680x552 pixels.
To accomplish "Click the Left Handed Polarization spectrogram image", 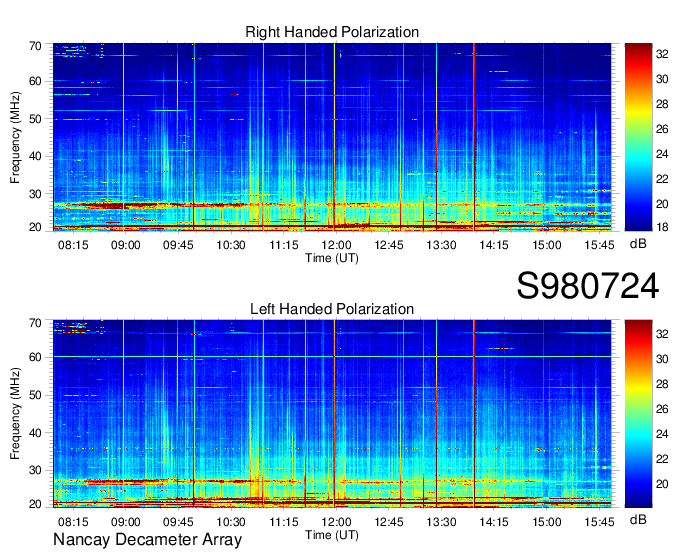I will [x=332, y=414].
